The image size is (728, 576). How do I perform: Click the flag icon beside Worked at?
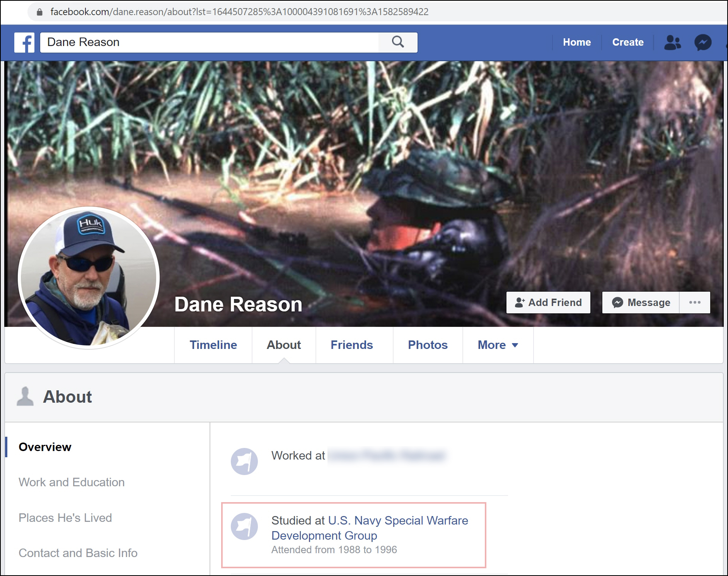[244, 461]
